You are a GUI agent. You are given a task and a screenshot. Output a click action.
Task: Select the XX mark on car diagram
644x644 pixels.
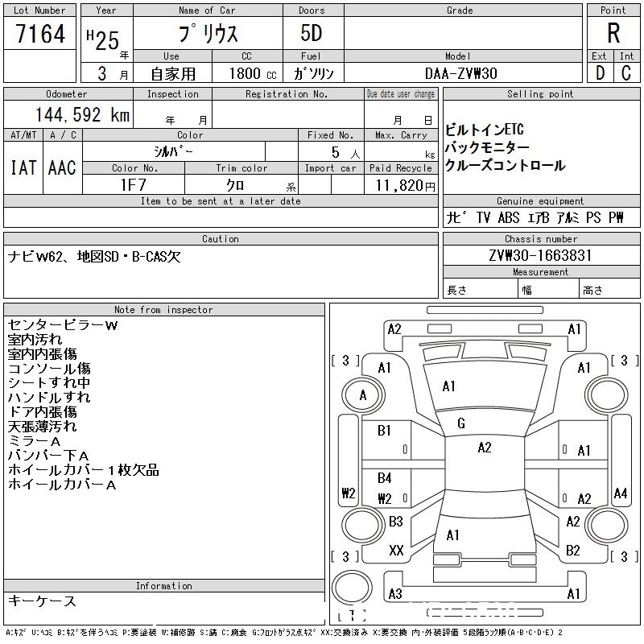(396, 550)
